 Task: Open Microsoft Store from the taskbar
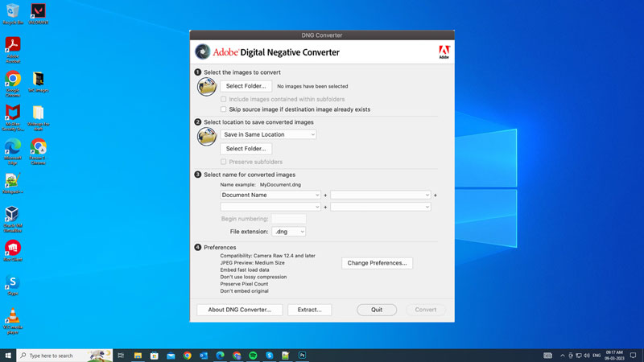[155, 356]
